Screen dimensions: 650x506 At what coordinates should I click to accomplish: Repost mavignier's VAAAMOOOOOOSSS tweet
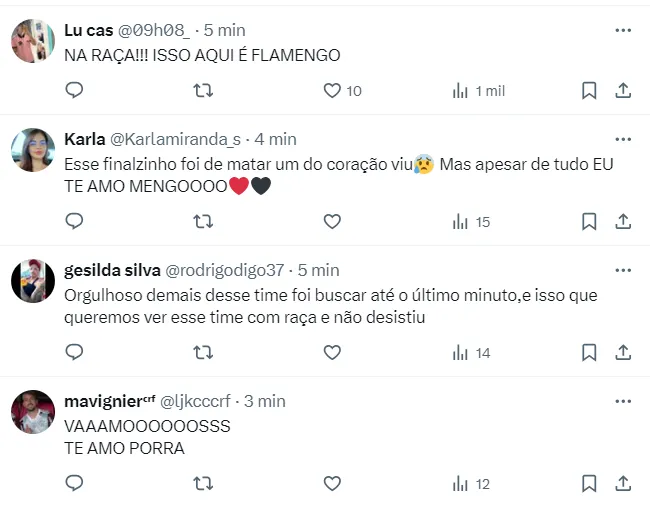click(203, 483)
